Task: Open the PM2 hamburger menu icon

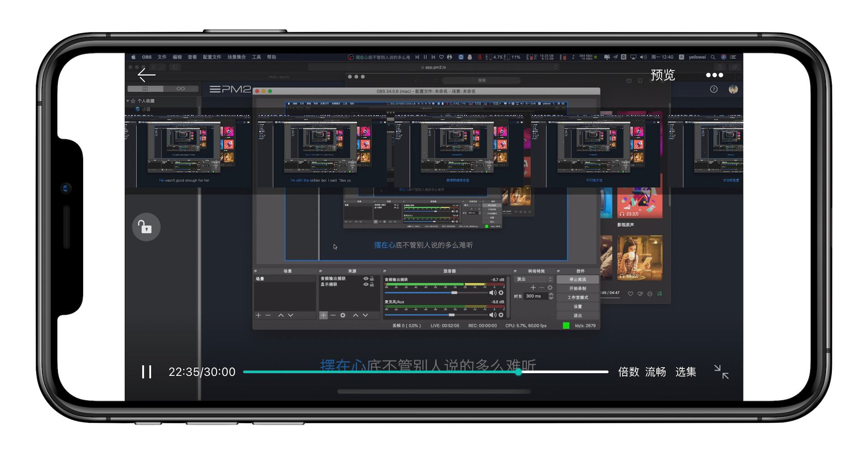Action: pyautogui.click(x=215, y=89)
